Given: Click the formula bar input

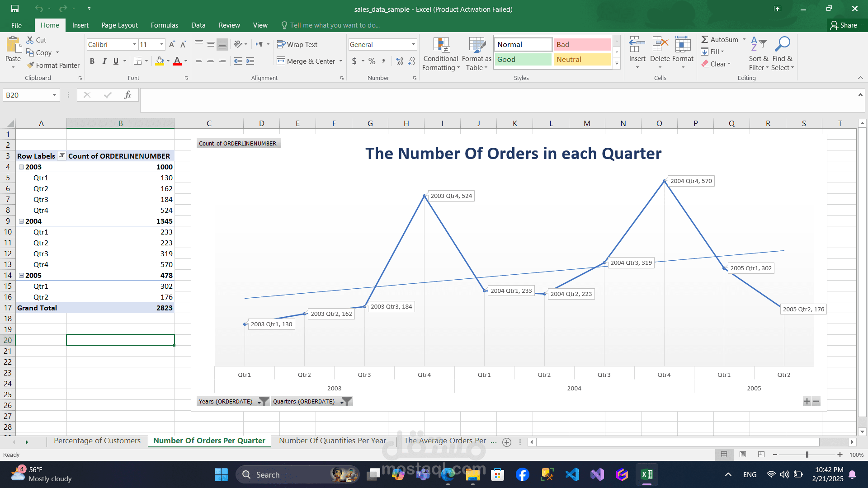Looking at the screenshot, I should point(497,100).
